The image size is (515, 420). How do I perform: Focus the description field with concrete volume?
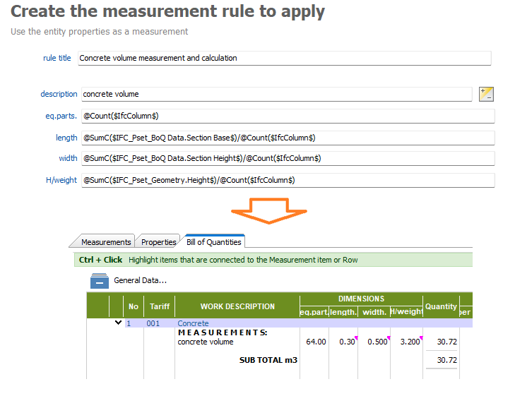tap(276, 94)
